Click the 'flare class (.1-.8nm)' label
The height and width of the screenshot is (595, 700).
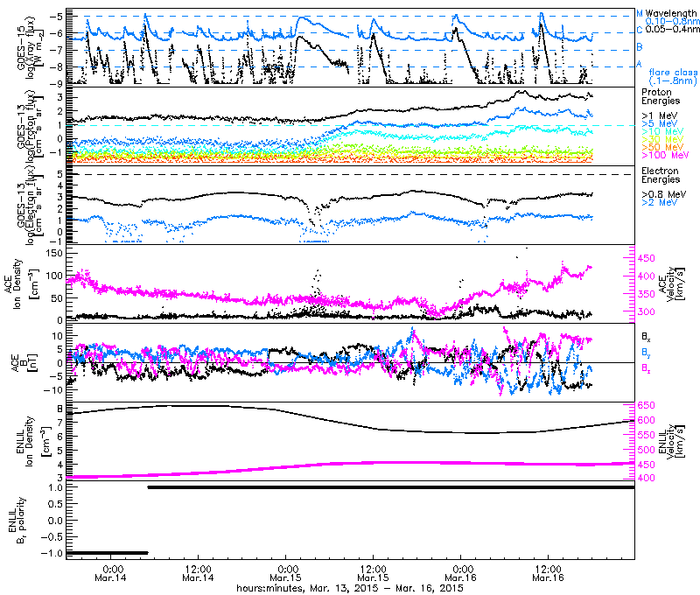[673, 76]
